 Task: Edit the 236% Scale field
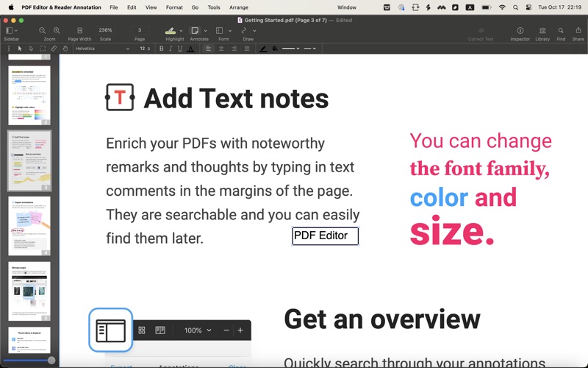[105, 30]
